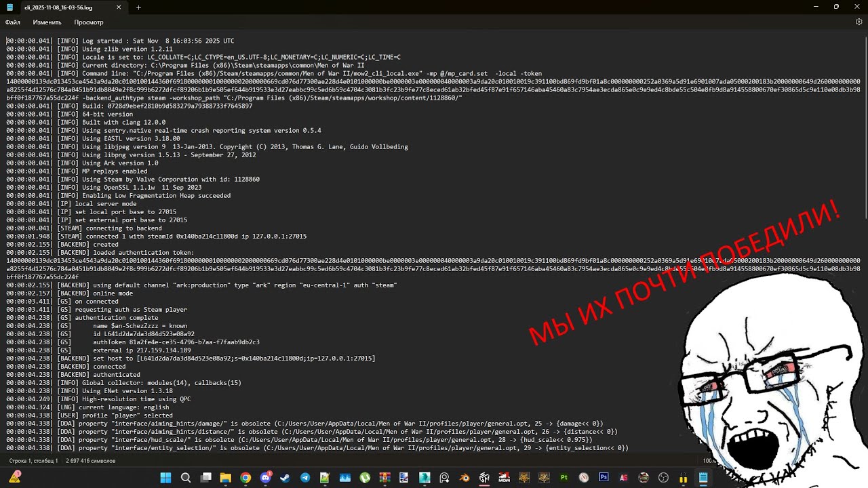Click the Строка 1, столбец 1 status
Image resolution: width=868 pixels, height=488 pixels.
click(x=33, y=461)
